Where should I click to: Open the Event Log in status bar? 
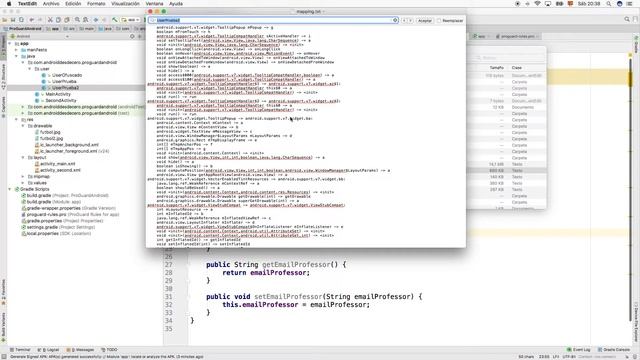tap(579, 350)
